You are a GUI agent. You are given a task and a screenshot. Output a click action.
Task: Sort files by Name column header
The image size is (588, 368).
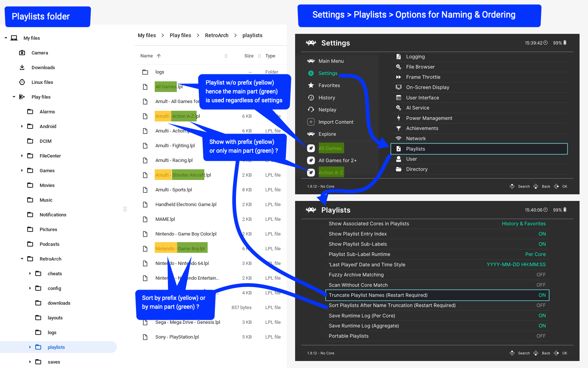147,56
